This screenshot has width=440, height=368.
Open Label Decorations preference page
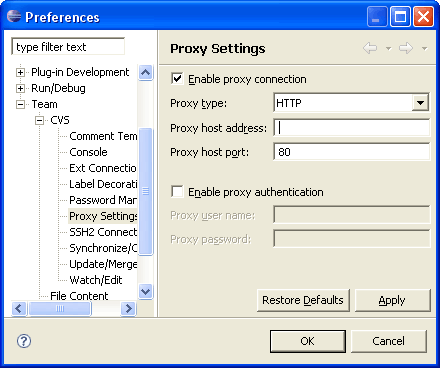click(x=103, y=184)
